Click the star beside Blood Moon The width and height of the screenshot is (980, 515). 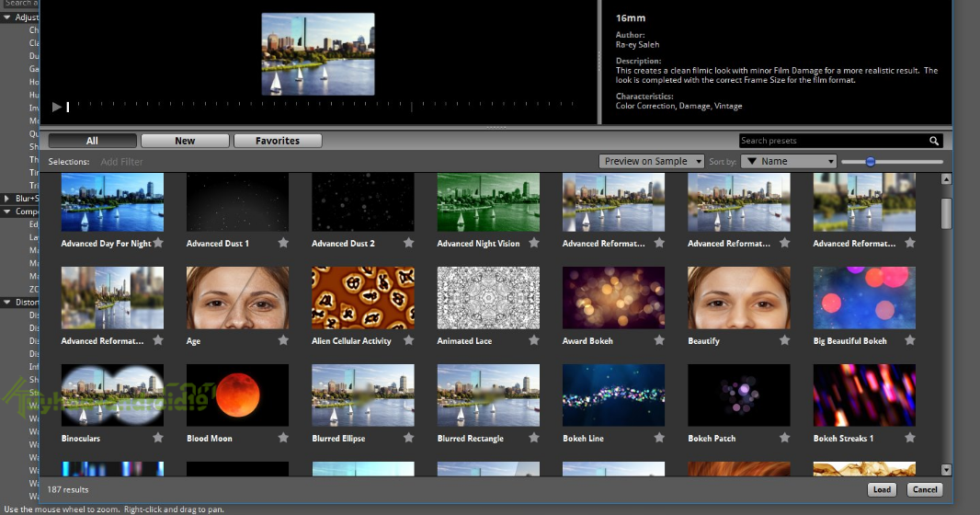[x=284, y=438]
